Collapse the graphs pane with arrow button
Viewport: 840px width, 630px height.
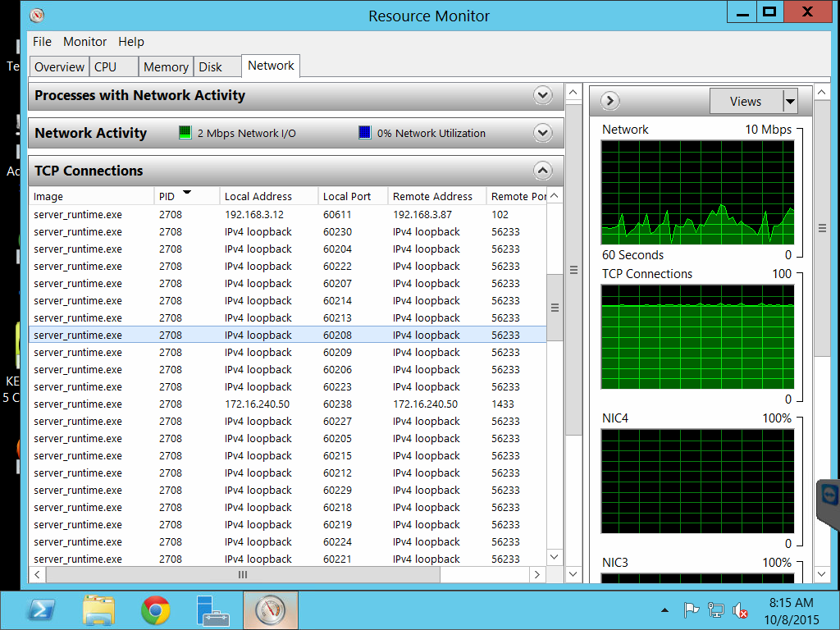[x=610, y=101]
